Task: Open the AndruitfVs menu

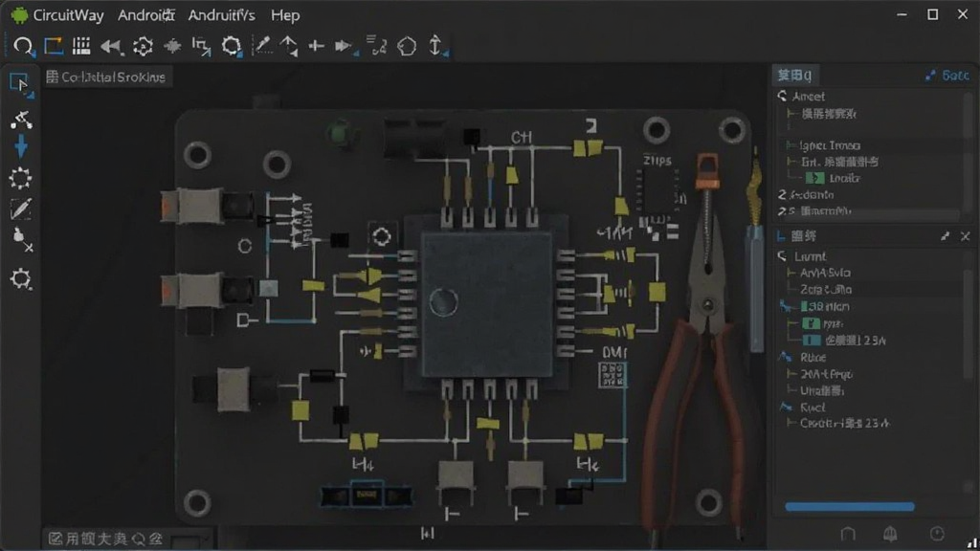Action: [x=221, y=15]
